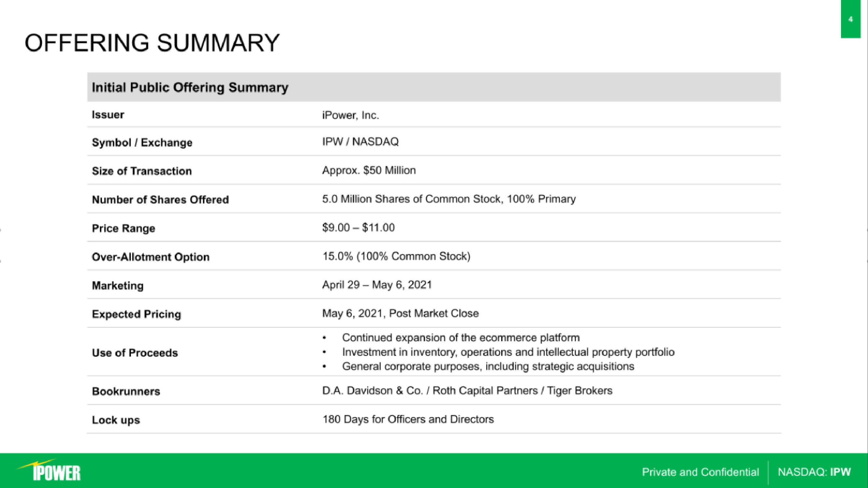Click 'Private and Confidential' footer text

(700, 472)
